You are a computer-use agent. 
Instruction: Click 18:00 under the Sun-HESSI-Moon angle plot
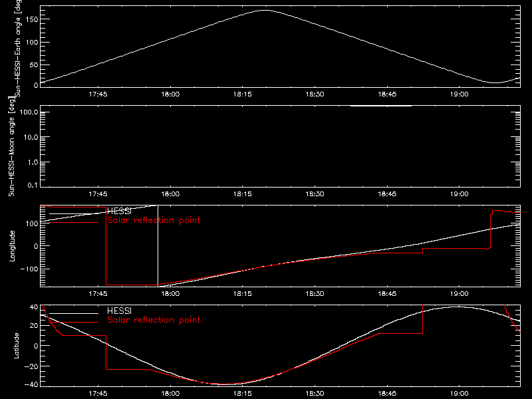170,194
